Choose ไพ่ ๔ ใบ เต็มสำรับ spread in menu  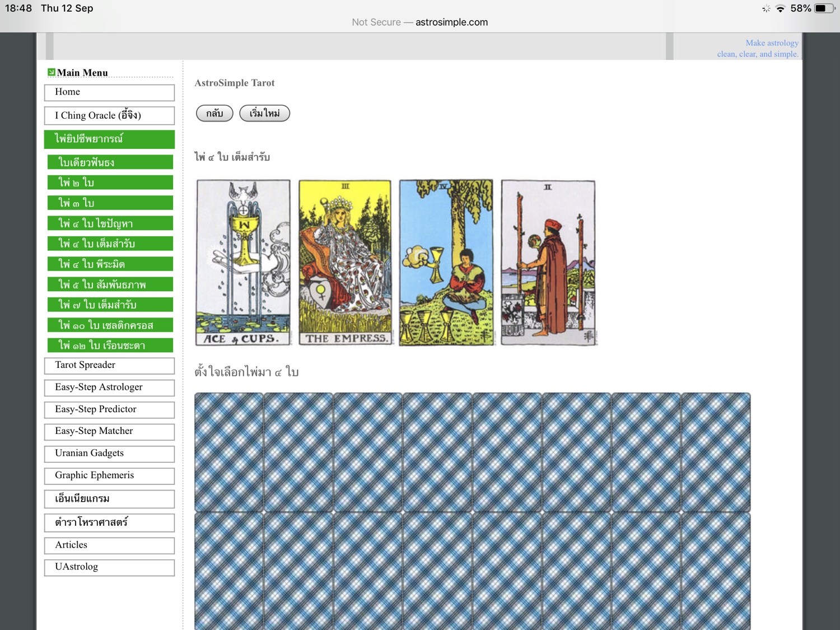110,244
